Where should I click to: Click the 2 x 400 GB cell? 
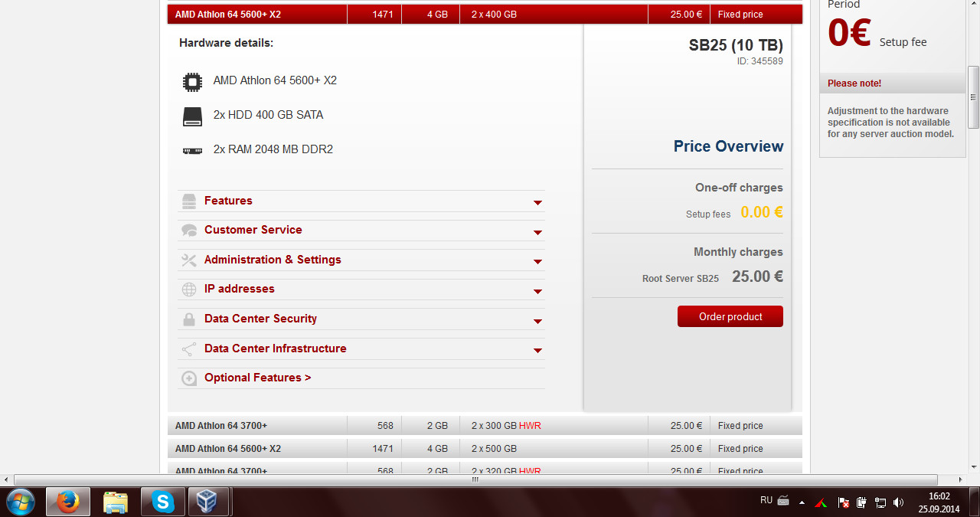point(494,14)
